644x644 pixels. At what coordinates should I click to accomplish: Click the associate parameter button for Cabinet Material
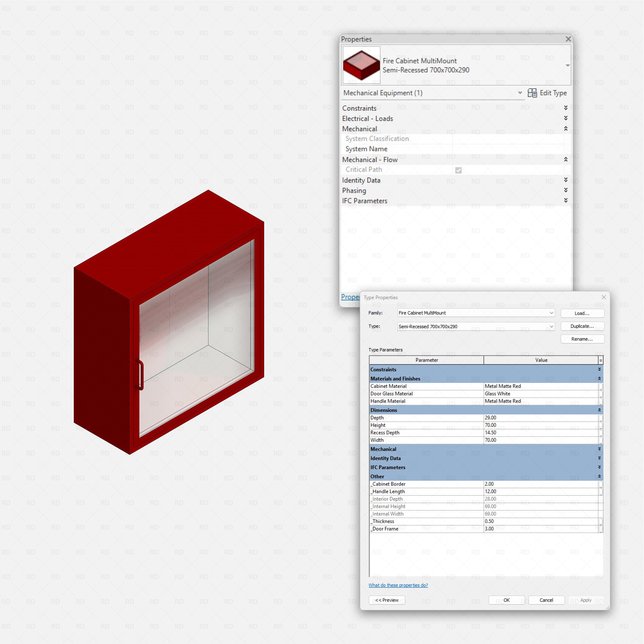(x=600, y=386)
